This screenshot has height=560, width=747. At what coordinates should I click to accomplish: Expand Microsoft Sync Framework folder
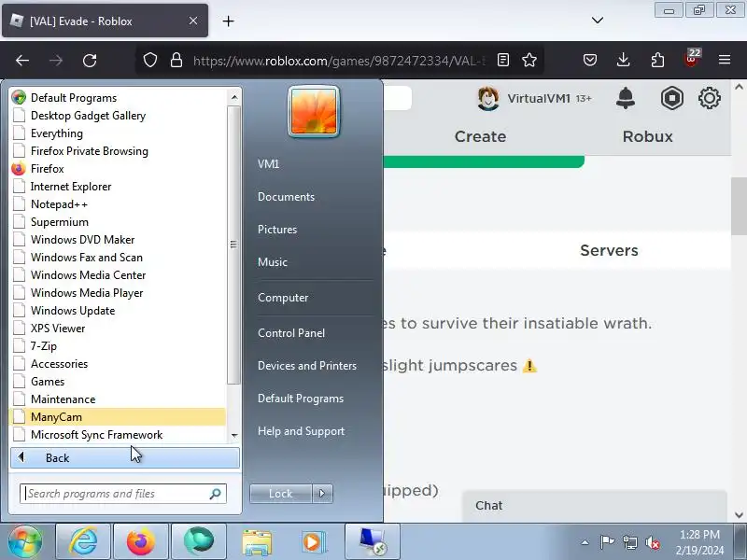pyautogui.click(x=119, y=435)
